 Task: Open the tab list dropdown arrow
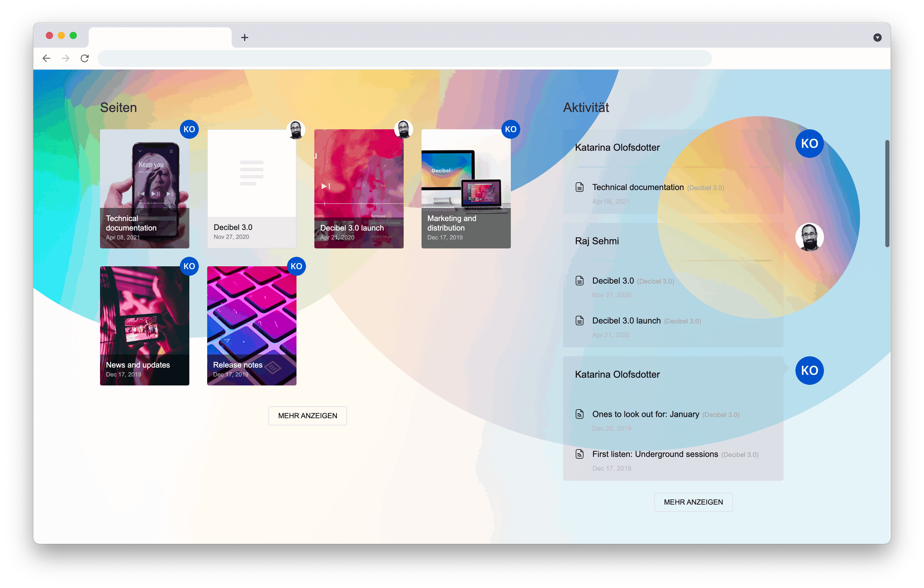coord(877,38)
